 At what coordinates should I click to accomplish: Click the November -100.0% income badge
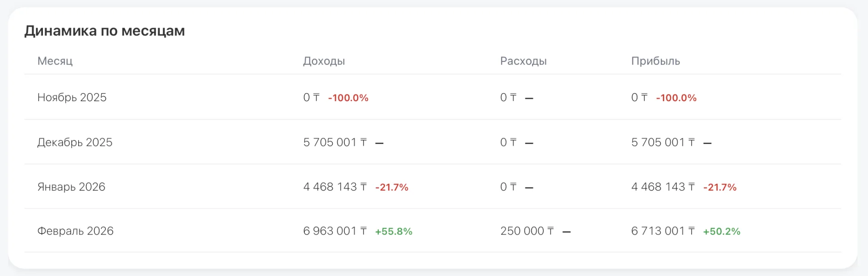(x=348, y=98)
